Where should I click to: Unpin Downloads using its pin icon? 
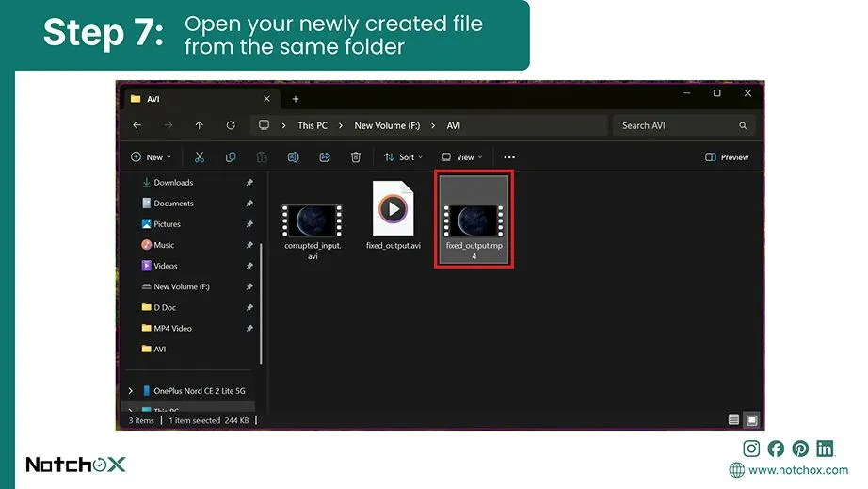[249, 182]
